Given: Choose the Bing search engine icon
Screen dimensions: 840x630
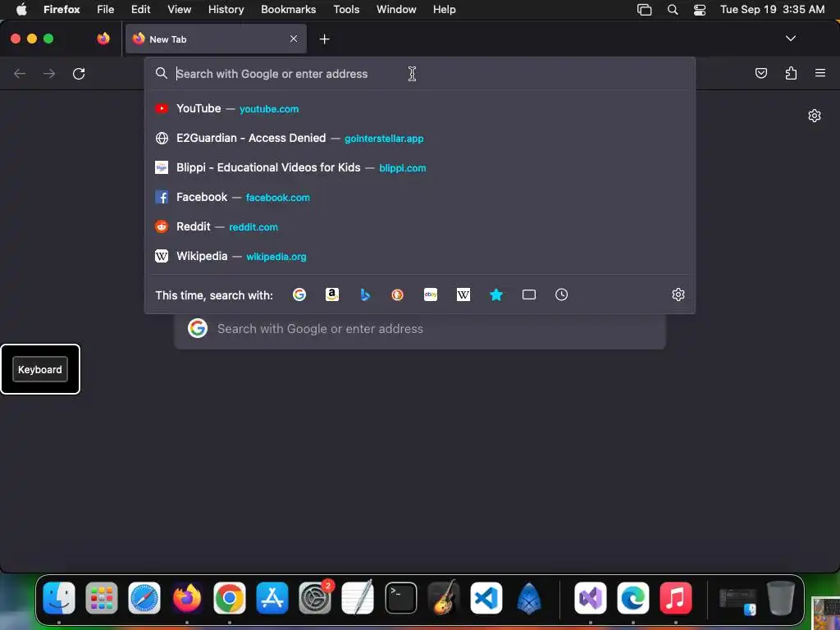Looking at the screenshot, I should (365, 294).
